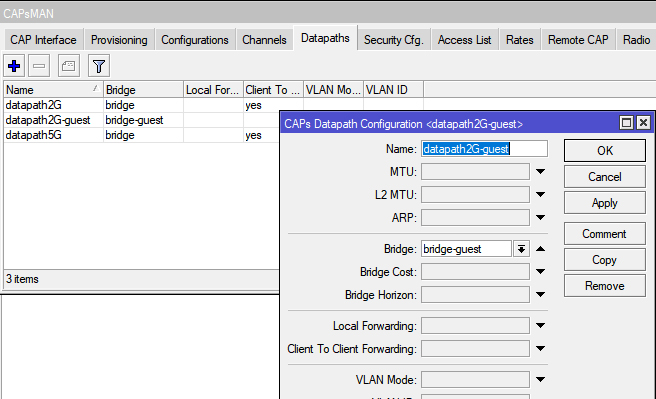656x399 pixels.
Task: Sort by the Bridge column header
Action: coord(144,90)
